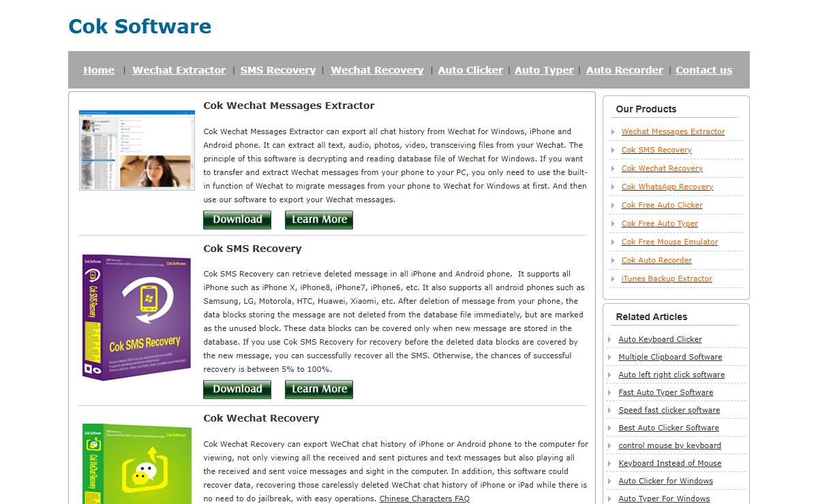
Task: Click arrow bullet beside iTunes Backup Extractor
Action: 613,279
